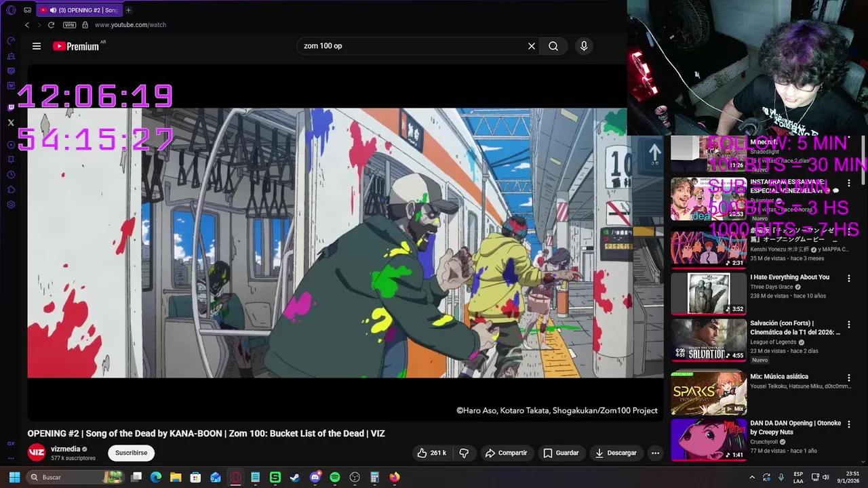Open options menu for Salvación video
Viewport: 868px width, 488px height.
pos(848,325)
